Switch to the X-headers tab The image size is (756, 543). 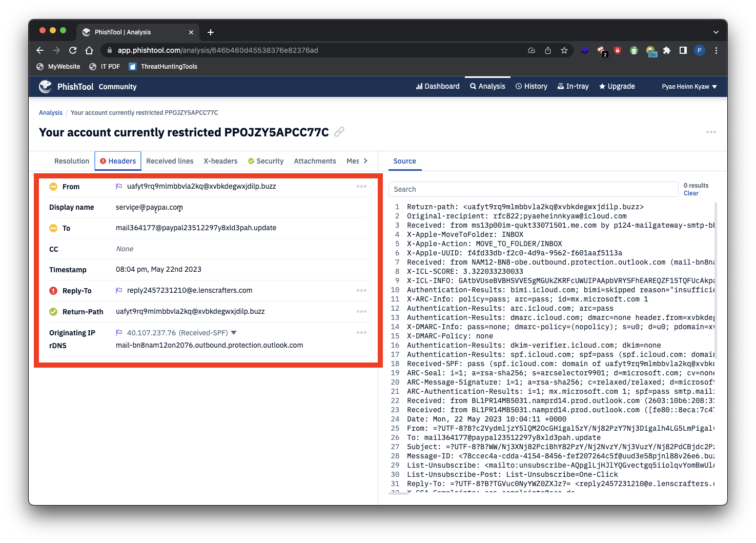click(x=220, y=161)
